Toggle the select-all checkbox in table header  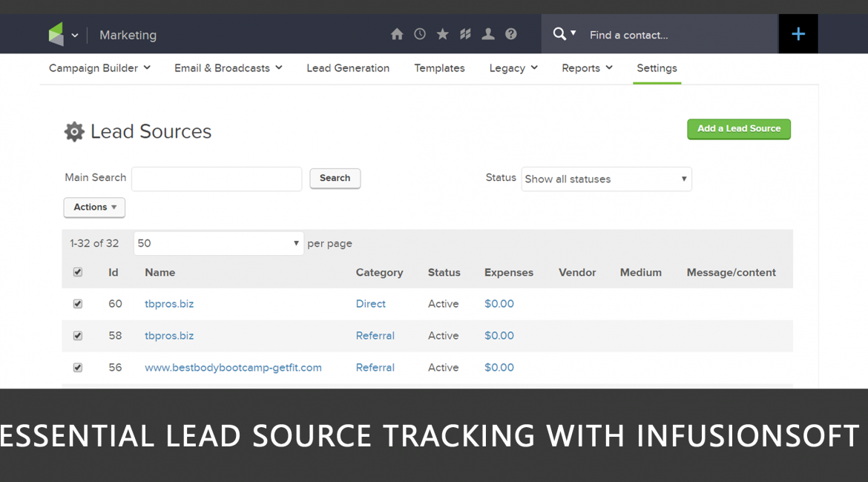click(78, 272)
